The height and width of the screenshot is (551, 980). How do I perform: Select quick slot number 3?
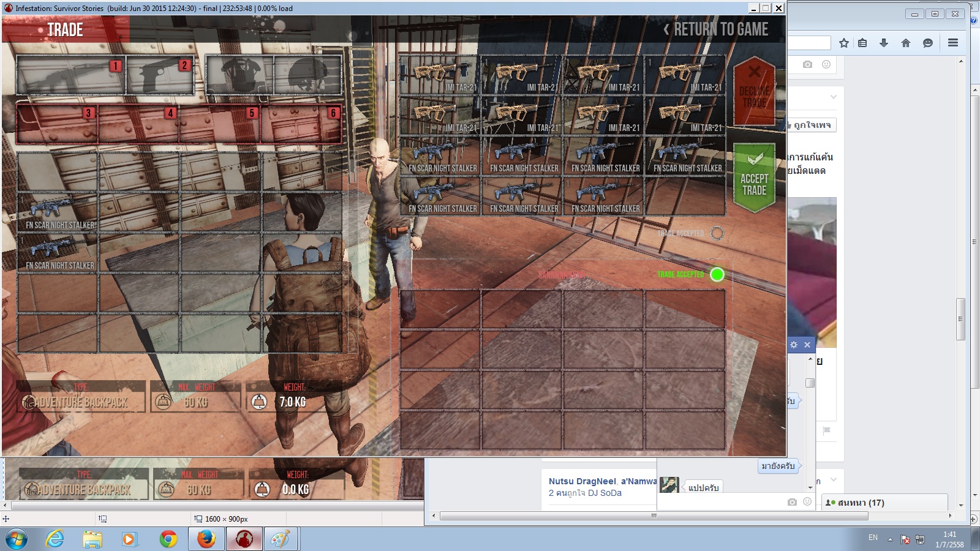tap(57, 124)
